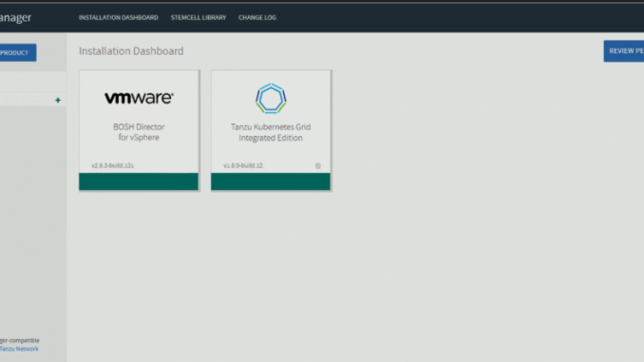Click the VMware logo on BOSH tile

[x=139, y=98]
